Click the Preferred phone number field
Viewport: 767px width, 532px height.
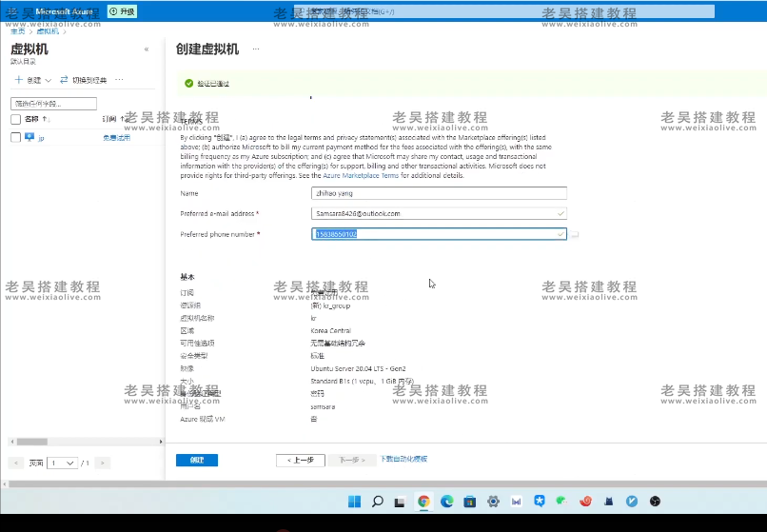[x=439, y=234]
